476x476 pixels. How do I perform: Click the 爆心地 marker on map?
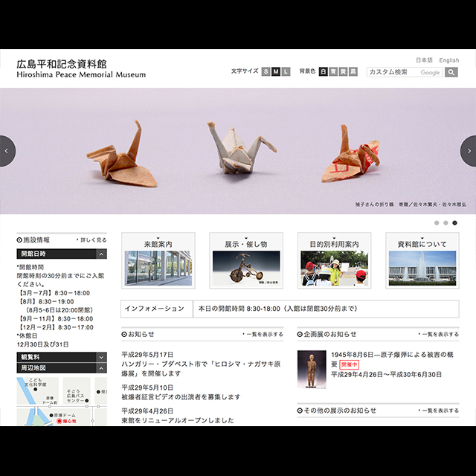click(x=66, y=421)
